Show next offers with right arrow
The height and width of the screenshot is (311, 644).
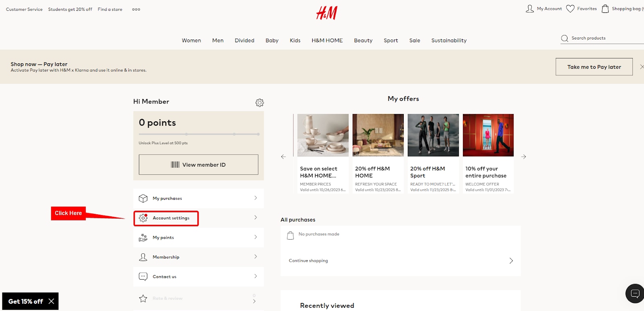[524, 157]
